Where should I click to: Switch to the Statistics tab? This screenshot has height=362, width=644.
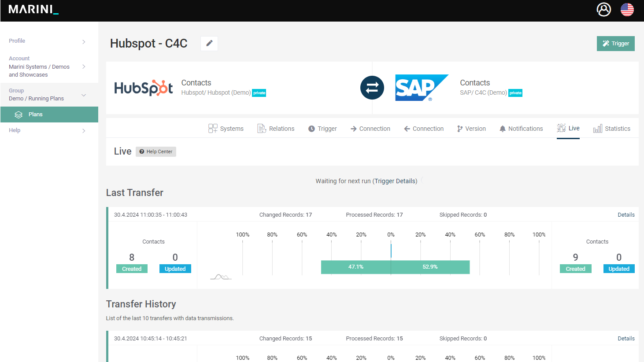tap(611, 129)
